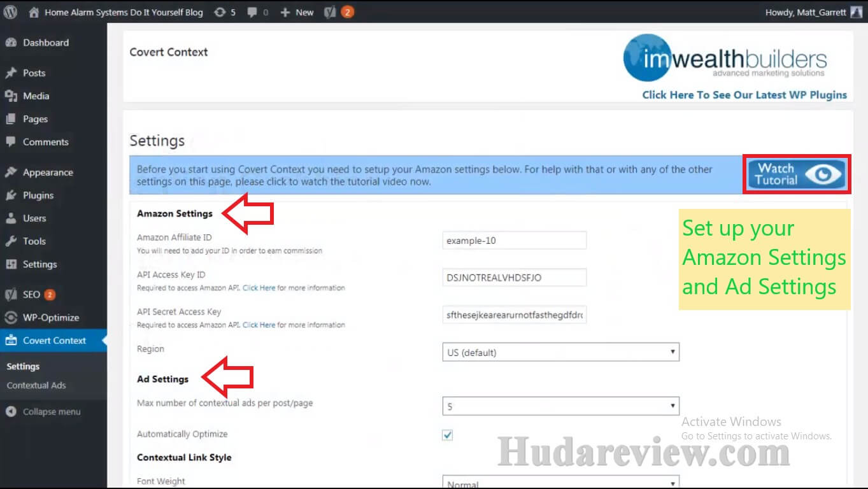Click the 'Covert Context' page heading

pyautogui.click(x=169, y=52)
